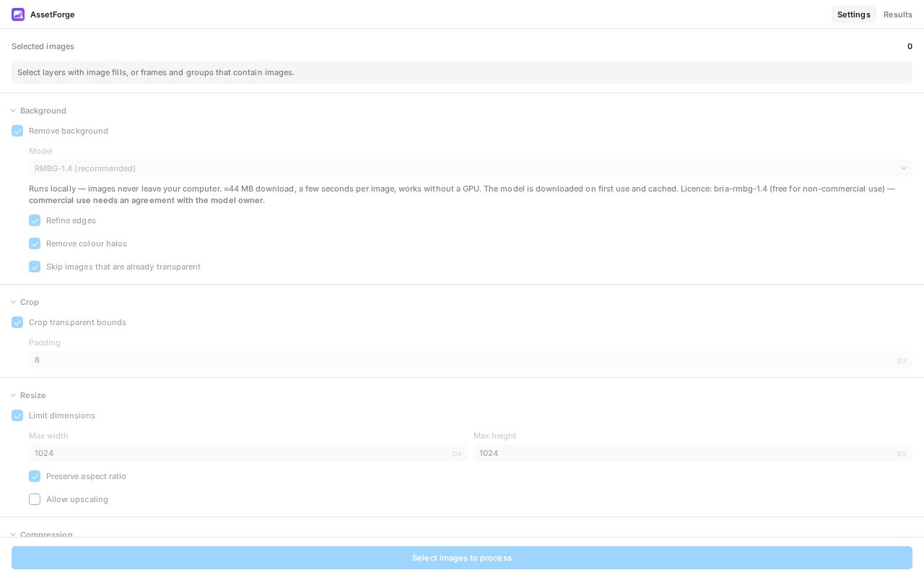Click the Model label

coord(40,151)
